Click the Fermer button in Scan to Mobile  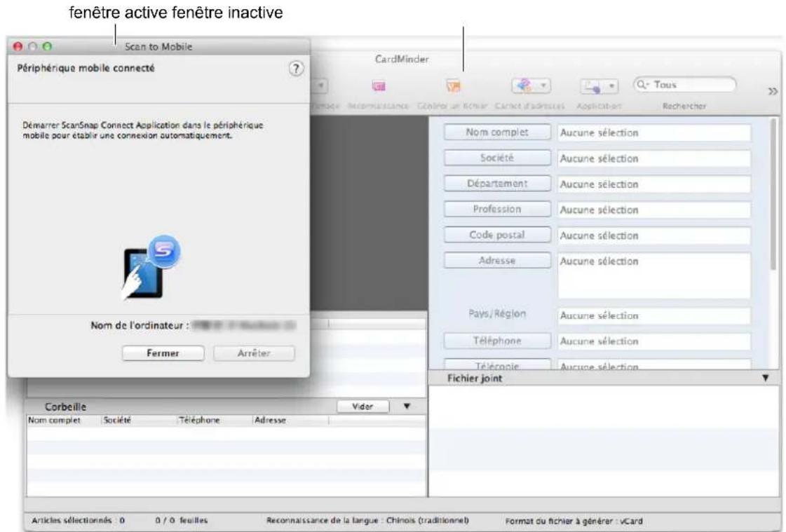163,353
